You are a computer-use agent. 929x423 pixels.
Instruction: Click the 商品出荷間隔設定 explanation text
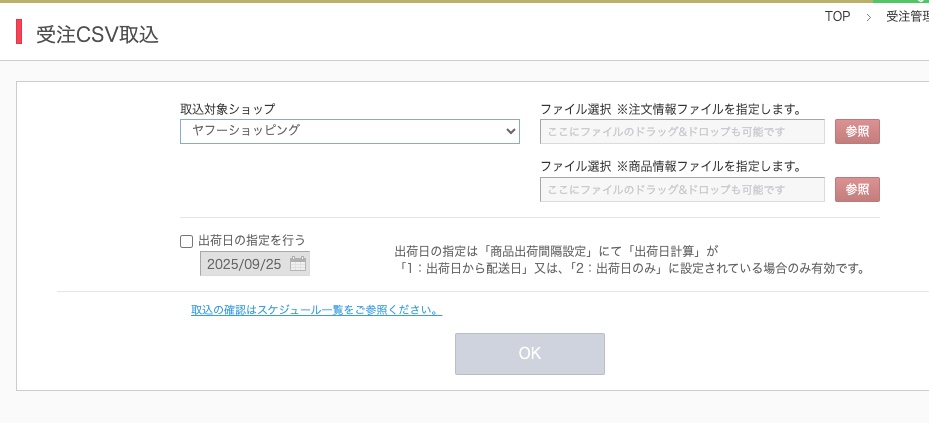557,250
